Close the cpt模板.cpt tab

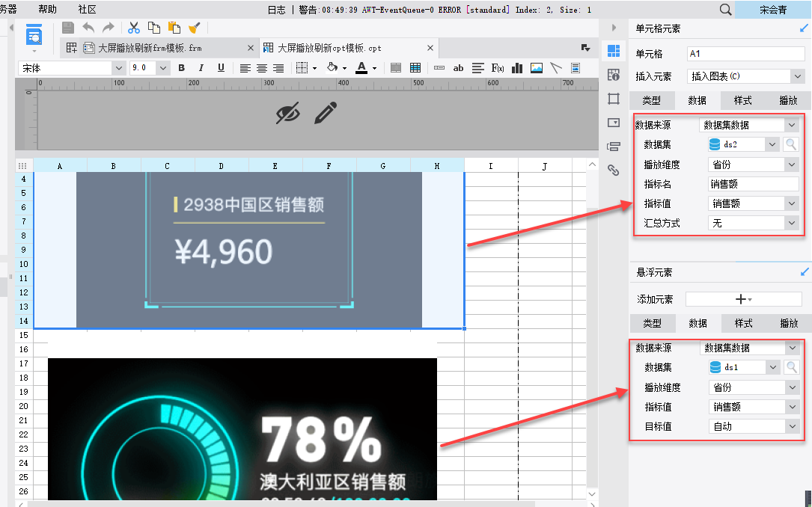coord(430,48)
